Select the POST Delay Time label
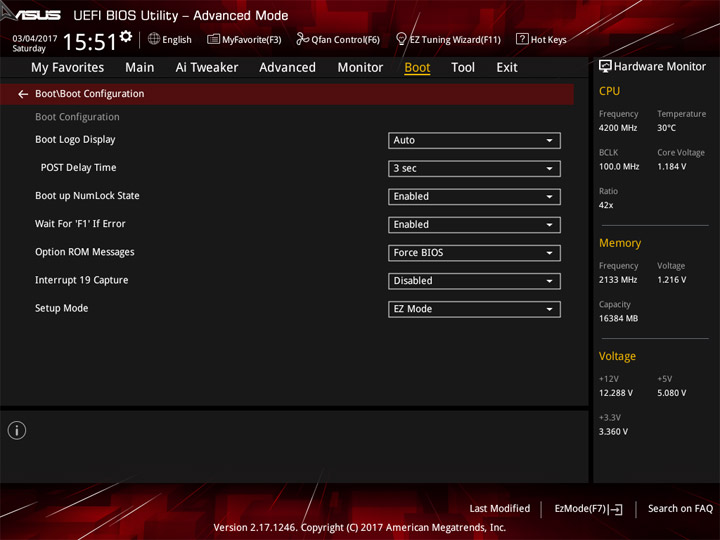Image resolution: width=720 pixels, height=540 pixels. (x=79, y=168)
